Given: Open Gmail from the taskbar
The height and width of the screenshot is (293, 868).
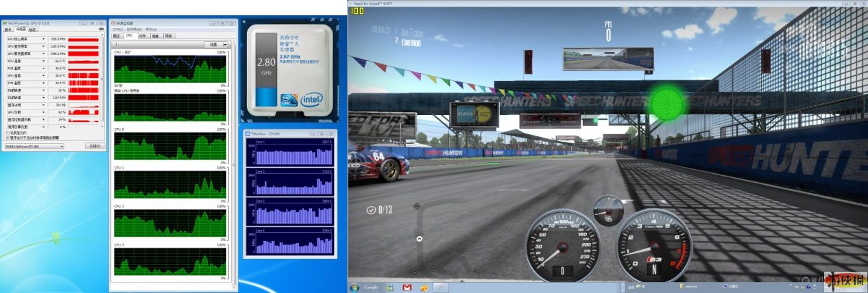Looking at the screenshot, I should pos(407,287).
